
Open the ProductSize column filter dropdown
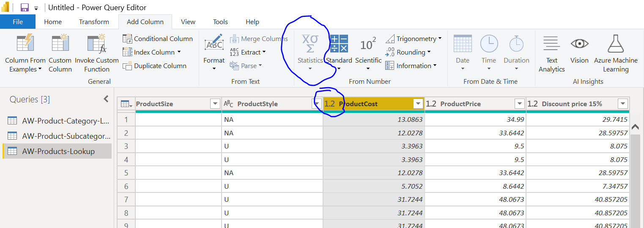215,104
